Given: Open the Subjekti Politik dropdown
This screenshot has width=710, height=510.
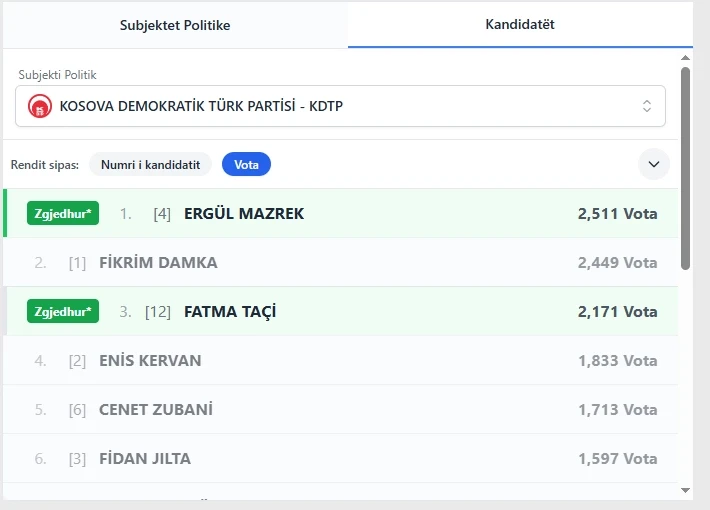Looking at the screenshot, I should (340, 106).
